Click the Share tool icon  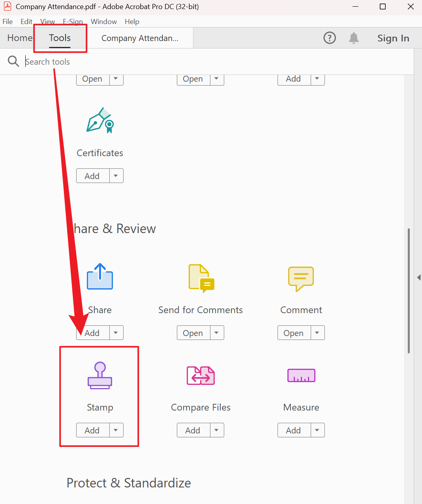[x=100, y=276]
